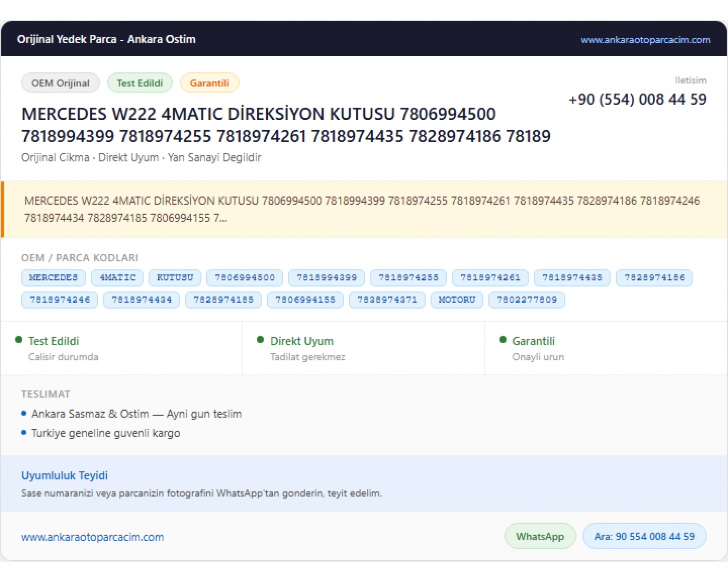This screenshot has height=582, width=728.
Task: Choose the 4MATIC code tag
Action: [x=117, y=278]
